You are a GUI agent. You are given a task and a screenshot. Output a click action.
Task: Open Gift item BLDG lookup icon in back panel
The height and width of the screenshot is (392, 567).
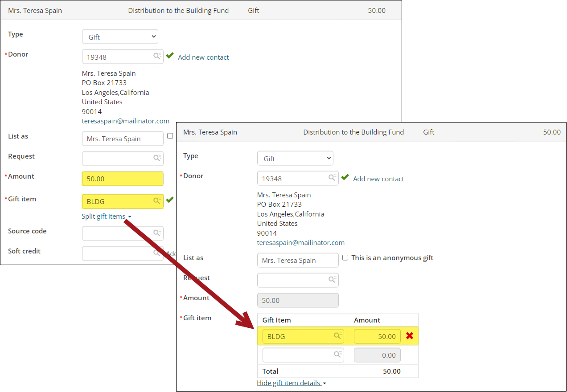coord(158,201)
